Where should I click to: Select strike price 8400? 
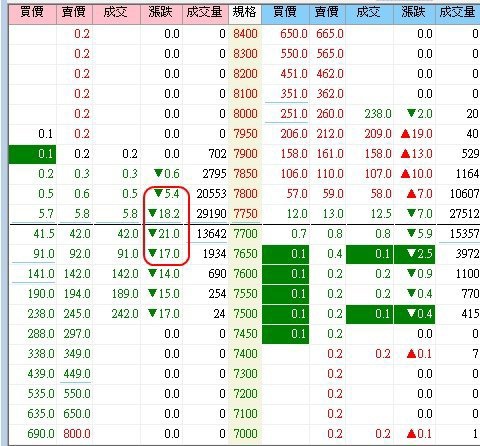(245, 34)
